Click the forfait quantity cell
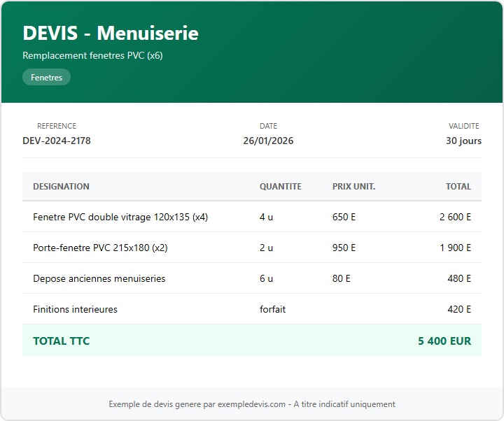This screenshot has width=504, height=421. (x=272, y=309)
